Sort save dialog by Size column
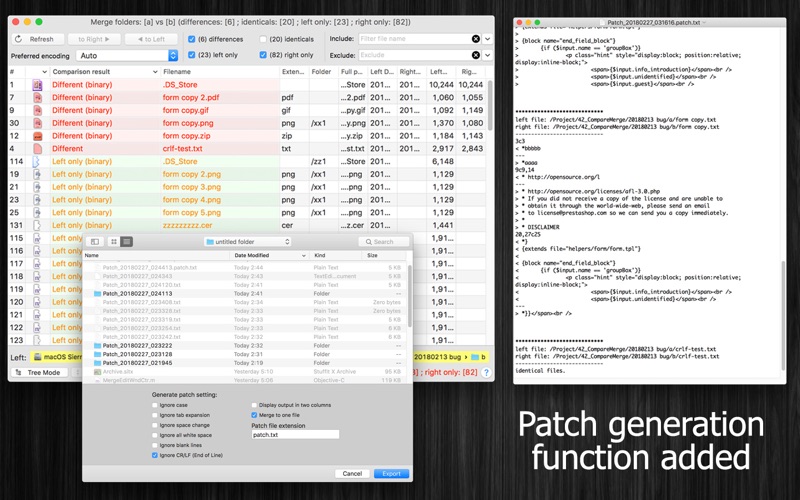 [383, 255]
